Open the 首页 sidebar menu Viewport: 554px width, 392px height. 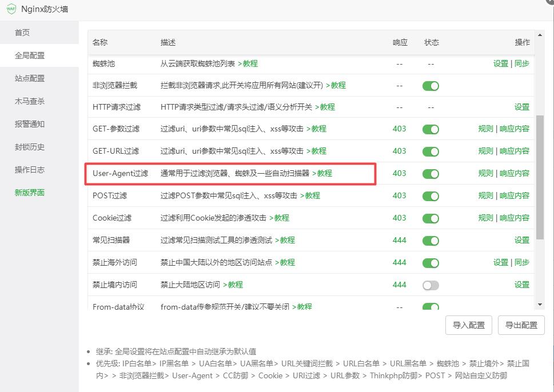(x=22, y=33)
